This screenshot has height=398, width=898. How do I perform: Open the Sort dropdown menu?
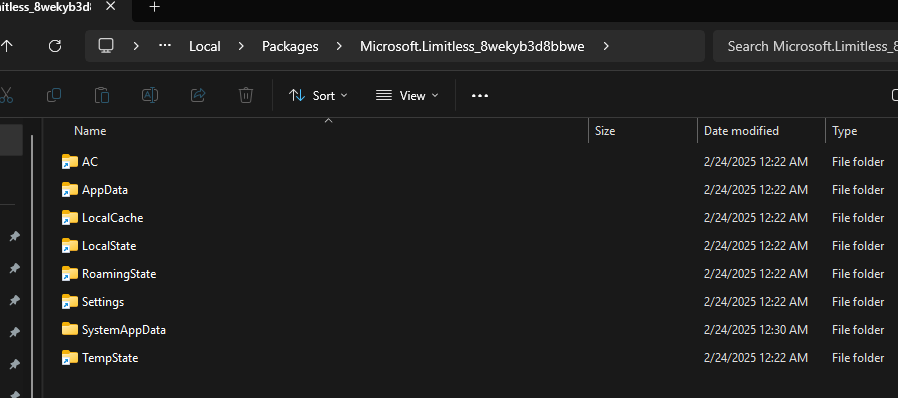click(x=318, y=96)
